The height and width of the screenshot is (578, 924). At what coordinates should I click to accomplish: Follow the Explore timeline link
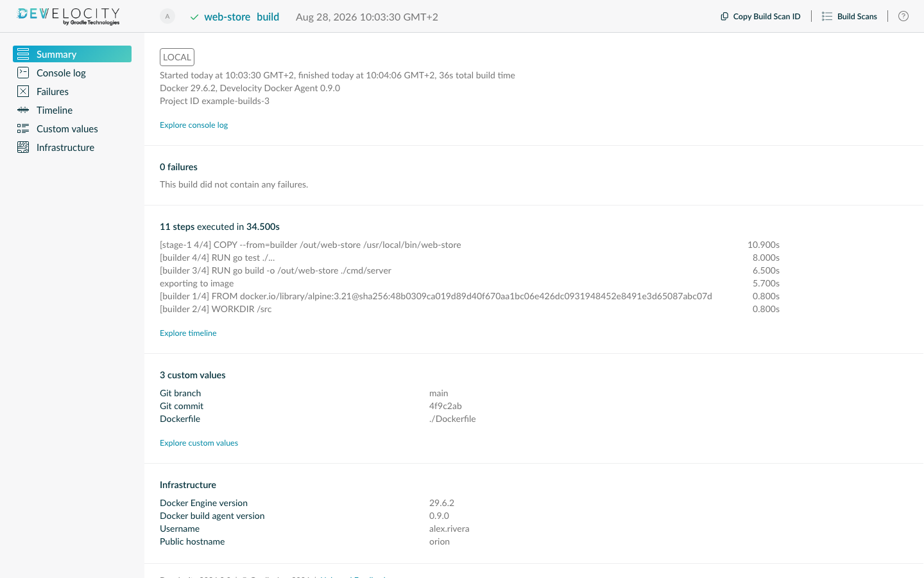click(x=188, y=333)
